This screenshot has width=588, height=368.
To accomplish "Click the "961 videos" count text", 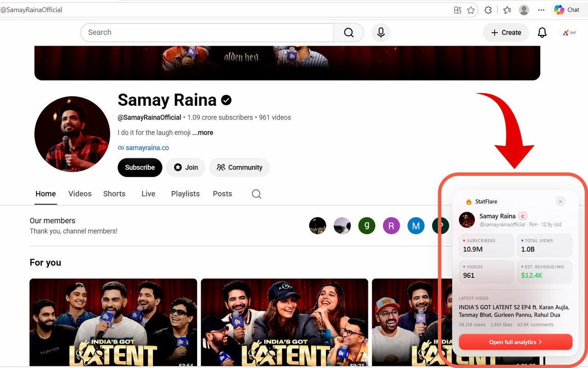I will [x=275, y=117].
